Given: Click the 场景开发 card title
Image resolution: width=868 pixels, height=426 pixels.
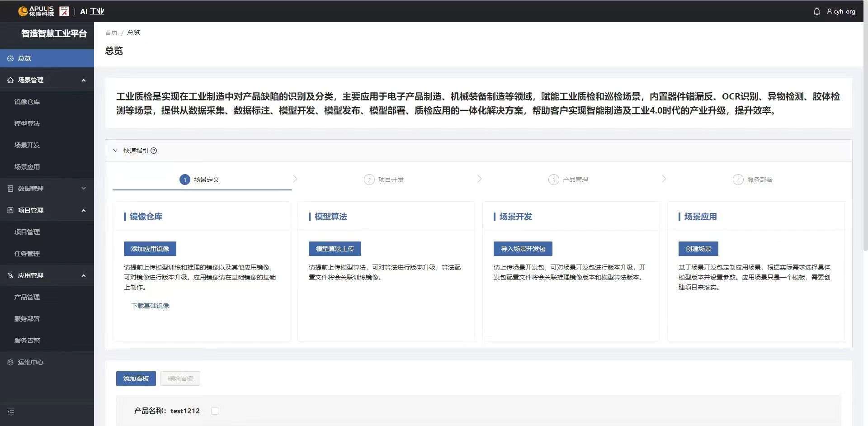Looking at the screenshot, I should (x=516, y=217).
